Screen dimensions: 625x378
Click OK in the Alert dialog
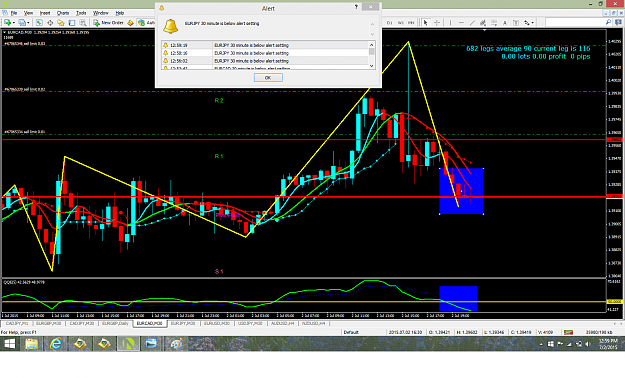click(268, 78)
